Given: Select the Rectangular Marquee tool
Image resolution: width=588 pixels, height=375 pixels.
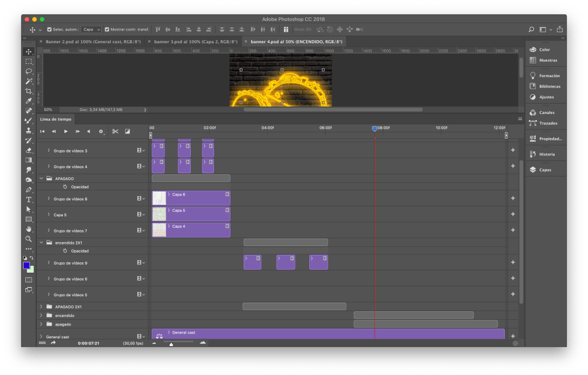Looking at the screenshot, I should click(29, 61).
